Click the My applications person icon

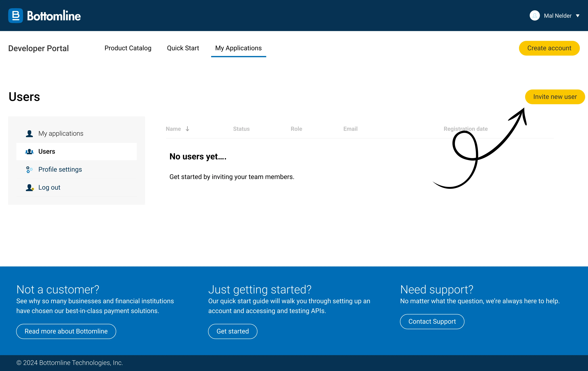point(29,133)
